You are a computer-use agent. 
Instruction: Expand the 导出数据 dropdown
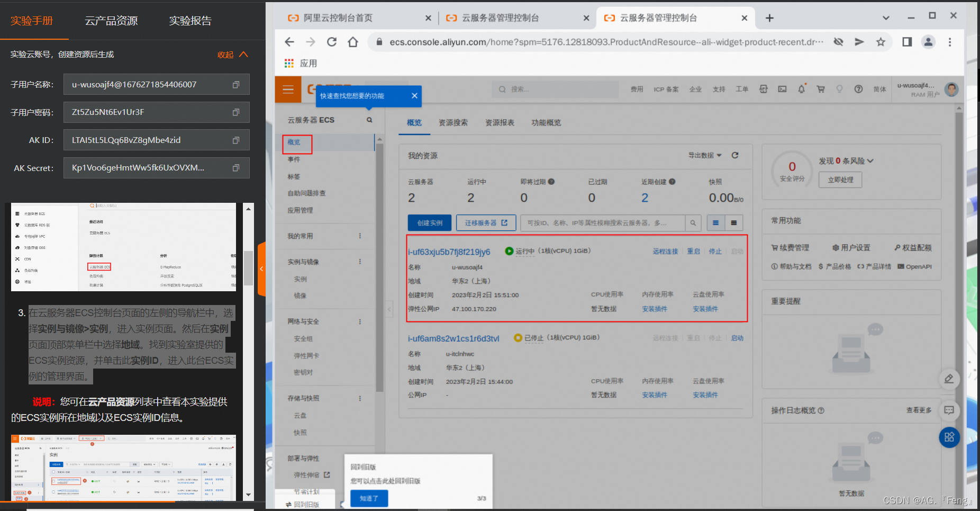(705, 155)
